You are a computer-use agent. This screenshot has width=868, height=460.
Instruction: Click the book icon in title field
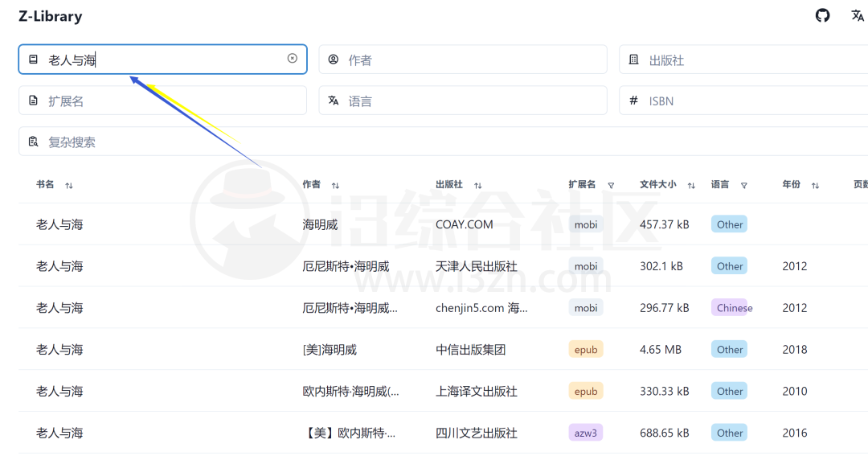click(x=33, y=59)
